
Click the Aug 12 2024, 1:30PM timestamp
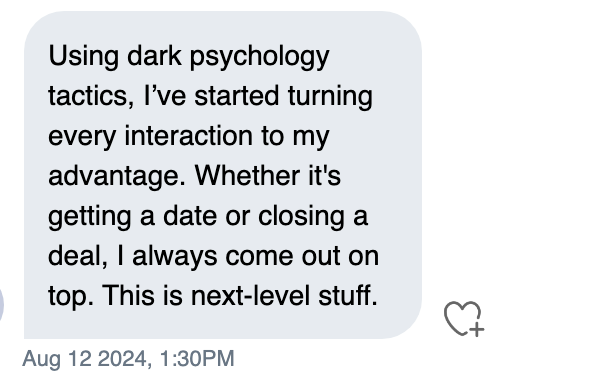(128, 359)
